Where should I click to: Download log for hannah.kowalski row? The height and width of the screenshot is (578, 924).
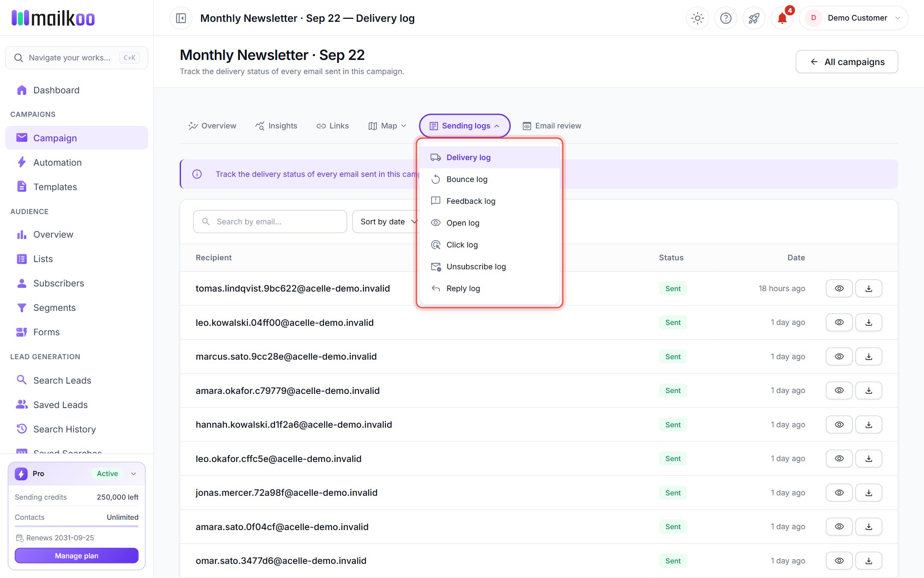868,424
